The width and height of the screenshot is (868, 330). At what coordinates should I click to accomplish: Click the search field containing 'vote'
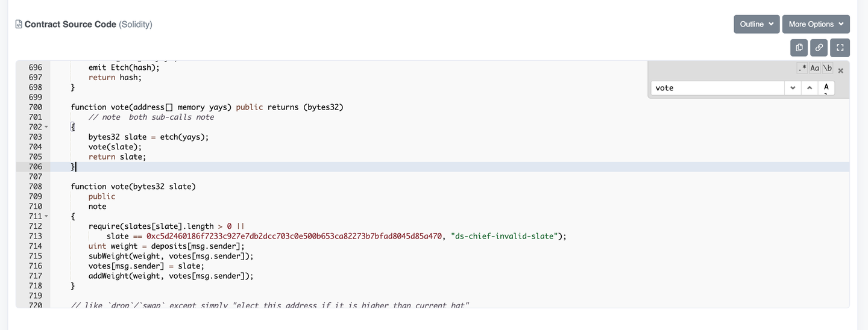717,88
